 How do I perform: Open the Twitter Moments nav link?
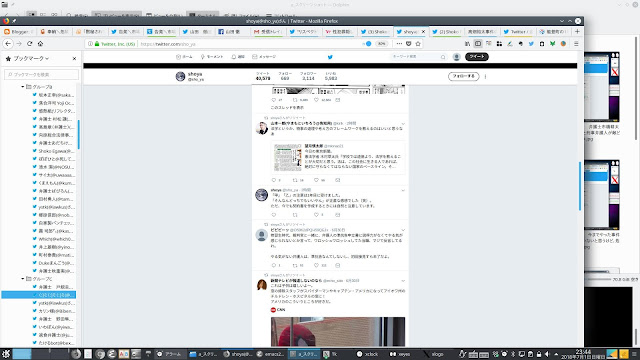[211, 57]
